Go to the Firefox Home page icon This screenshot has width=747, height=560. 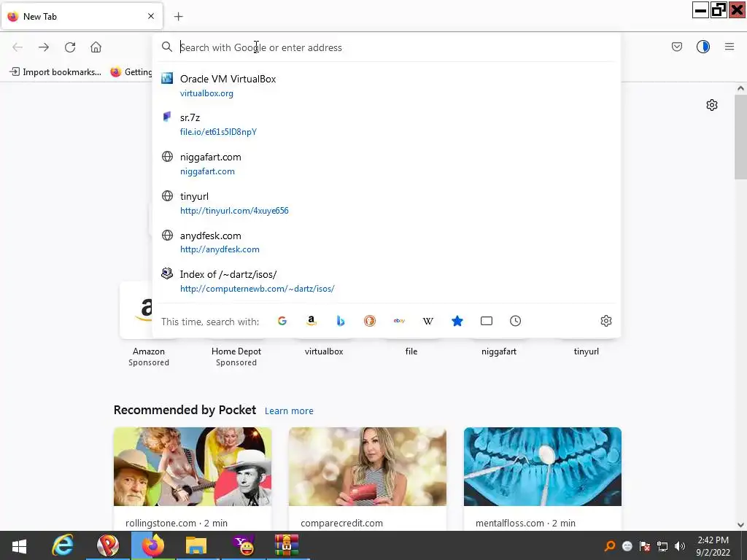(x=96, y=47)
